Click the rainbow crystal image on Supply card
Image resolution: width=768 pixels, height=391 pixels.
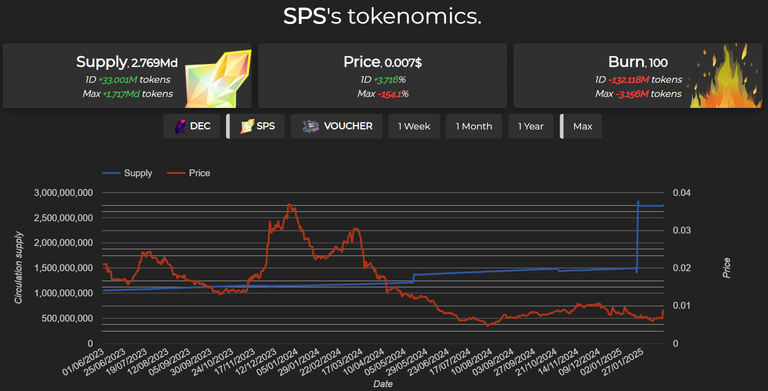click(218, 78)
